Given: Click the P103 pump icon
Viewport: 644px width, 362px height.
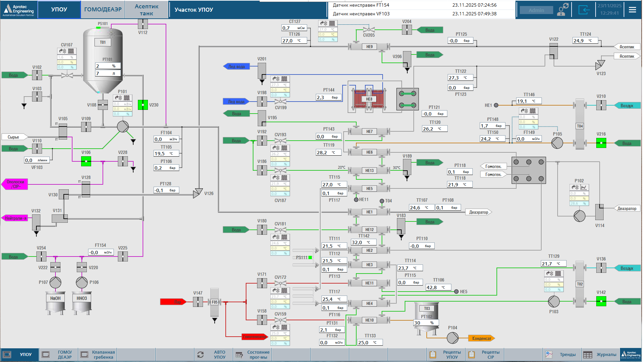Looking at the screenshot, I should point(554,302).
